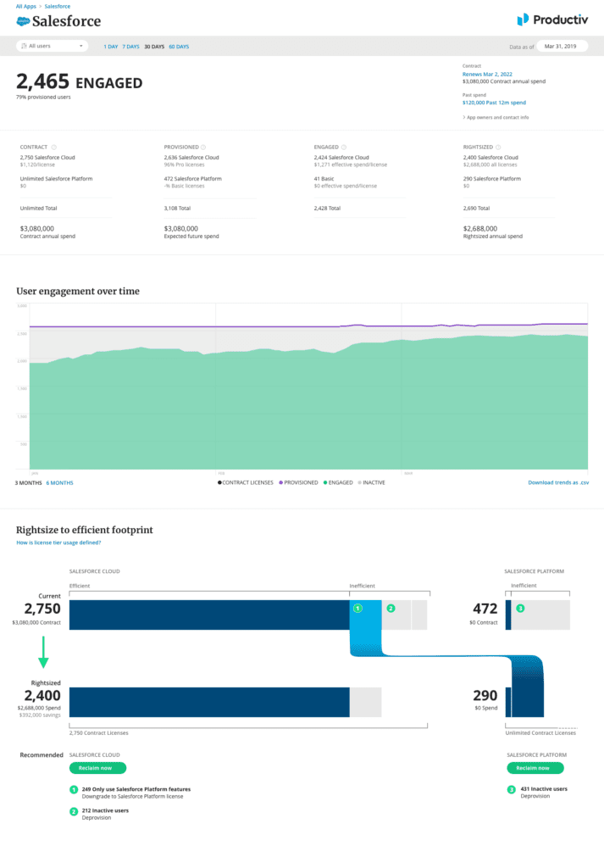Click the info icon next to PROVISIONED

pyautogui.click(x=203, y=147)
